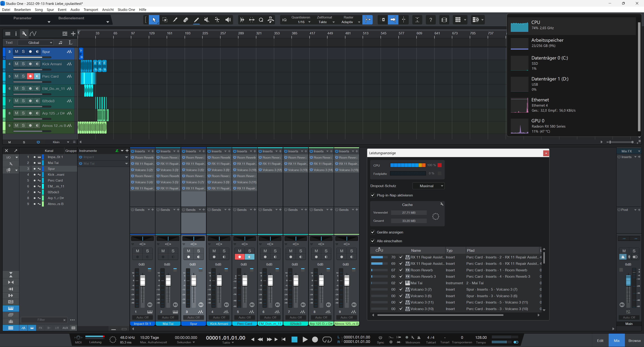Open the Dropout-Schutz Maximal dropdown
The image size is (644, 347).
point(428,186)
